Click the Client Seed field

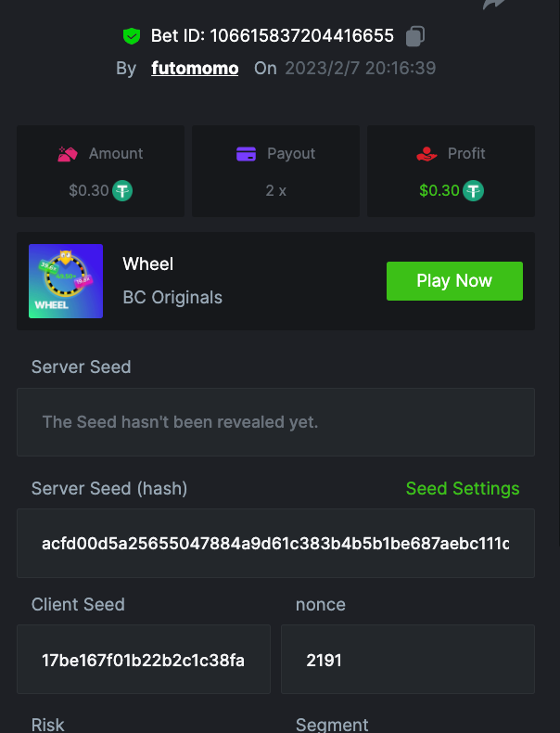144,660
